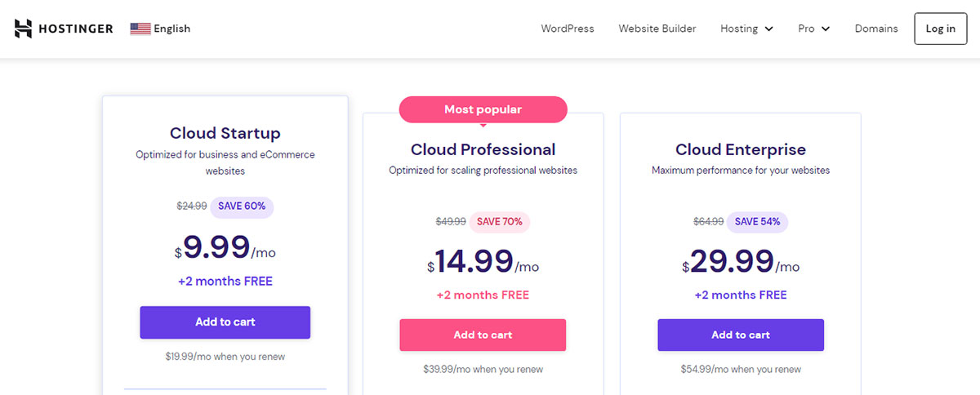The image size is (980, 395).
Task: Click the struck-through $64.99 price
Action: 708,221
